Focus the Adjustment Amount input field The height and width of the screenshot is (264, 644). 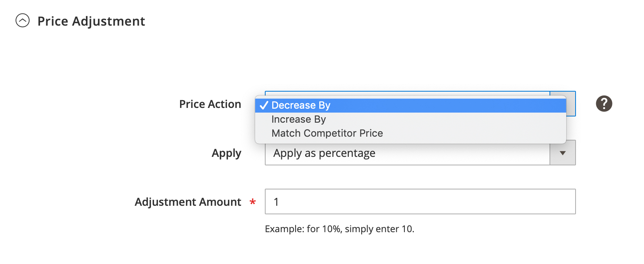click(x=420, y=201)
